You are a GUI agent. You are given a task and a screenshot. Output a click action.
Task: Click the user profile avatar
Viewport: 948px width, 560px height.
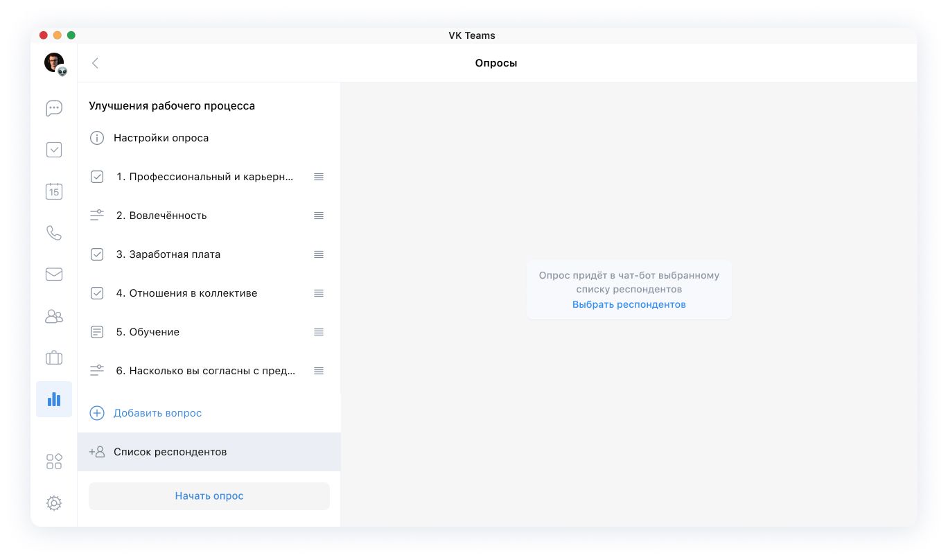(x=54, y=63)
